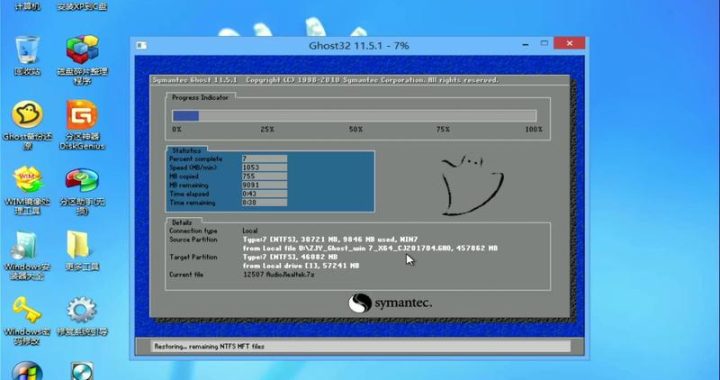Click the MB remaining value field

(x=264, y=185)
